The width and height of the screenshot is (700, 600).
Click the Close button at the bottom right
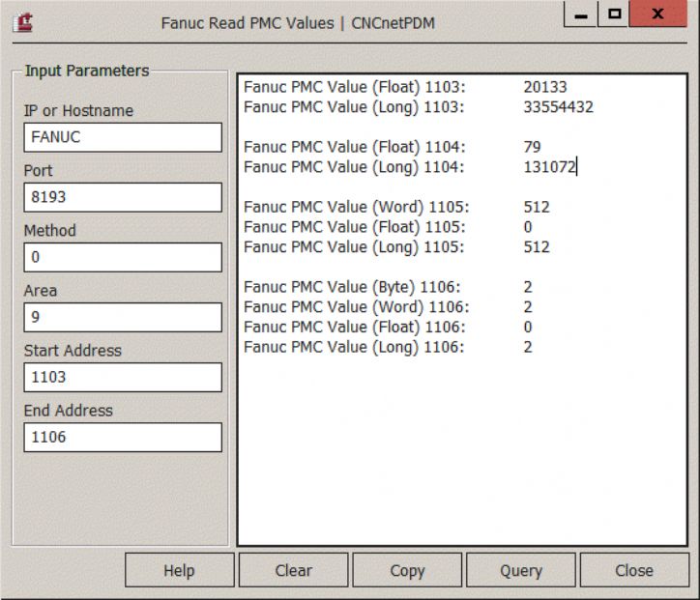tap(633, 570)
